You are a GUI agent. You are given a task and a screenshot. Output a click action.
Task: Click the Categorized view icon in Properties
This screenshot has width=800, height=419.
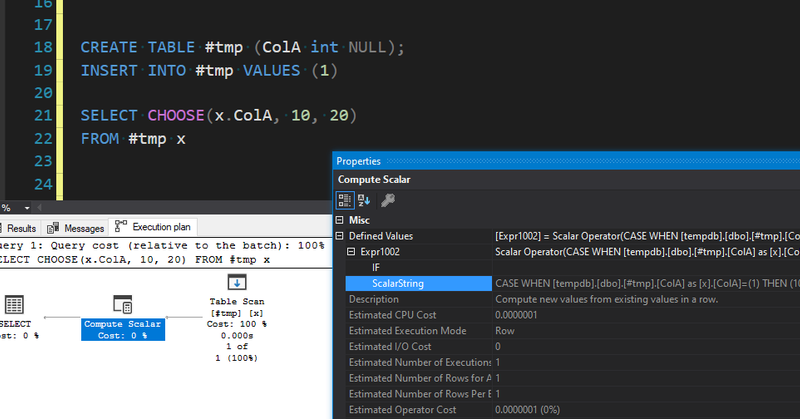344,200
